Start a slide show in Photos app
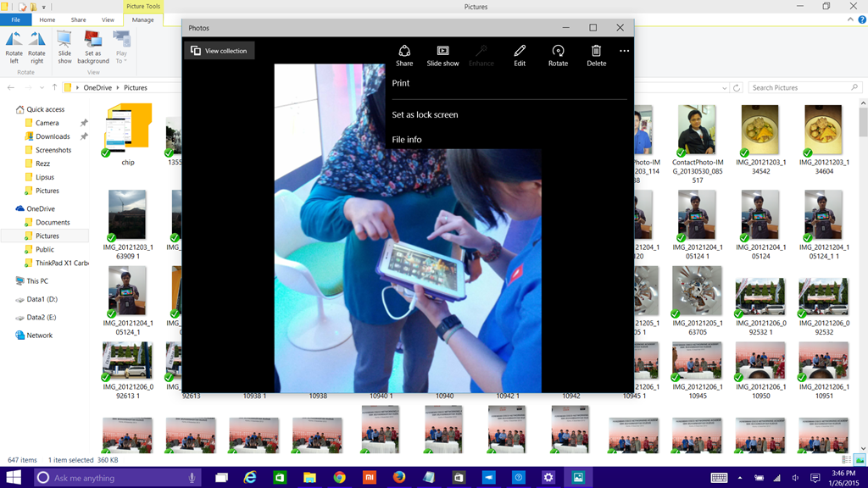The image size is (868, 488). click(442, 56)
